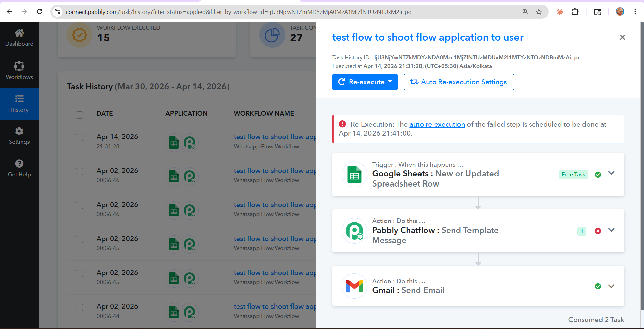This screenshot has width=644, height=329.
Task: Click the Workflow Executed badge icon
Action: [79, 35]
